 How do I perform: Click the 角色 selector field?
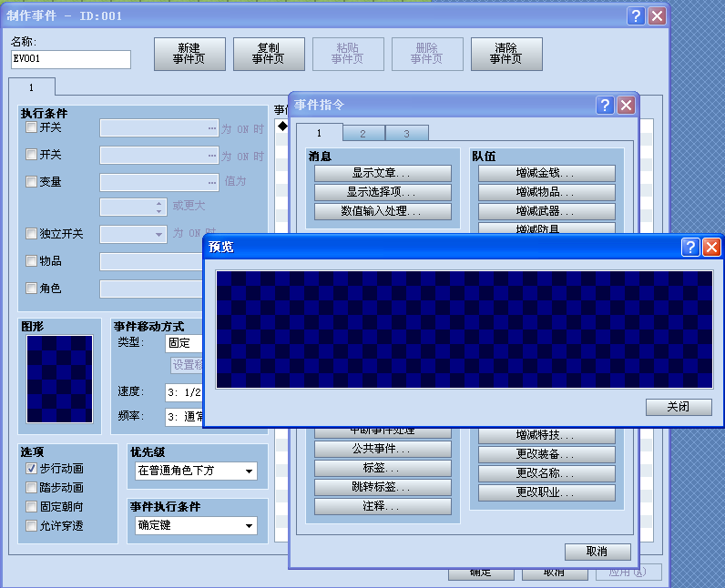pyautogui.click(x=152, y=289)
